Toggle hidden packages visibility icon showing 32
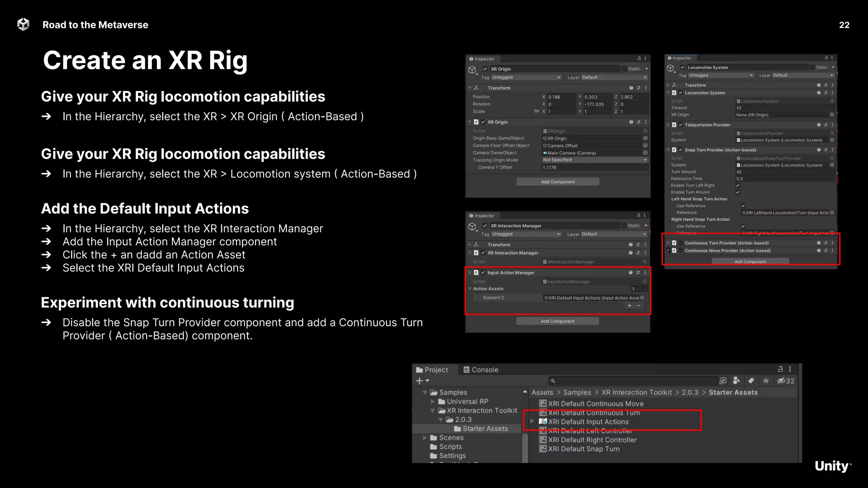 [x=785, y=381]
